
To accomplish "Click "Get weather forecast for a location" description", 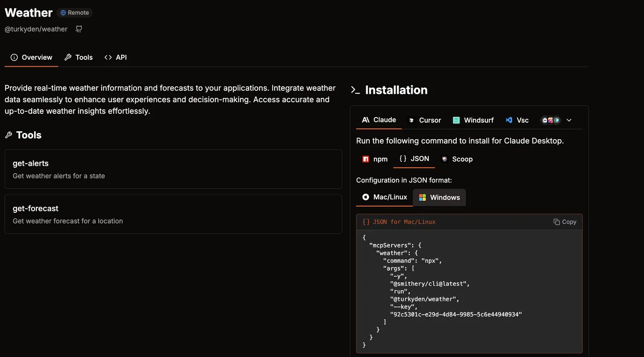I will pos(68,221).
